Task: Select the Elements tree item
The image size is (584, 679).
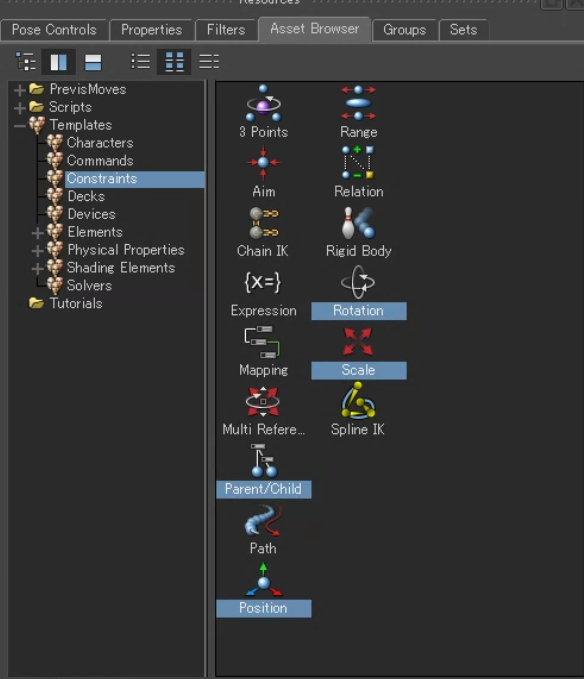Action: point(95,232)
